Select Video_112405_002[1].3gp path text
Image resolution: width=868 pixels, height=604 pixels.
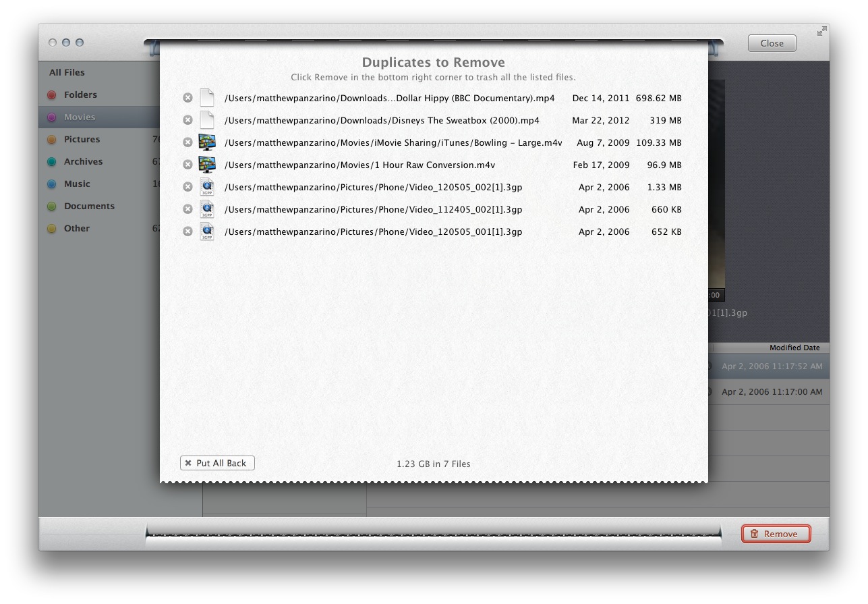373,209
